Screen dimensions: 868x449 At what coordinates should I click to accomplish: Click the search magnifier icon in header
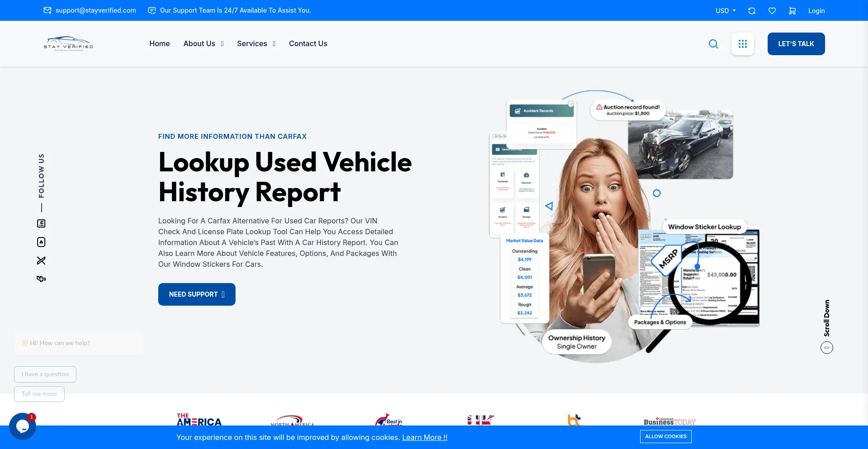point(713,44)
